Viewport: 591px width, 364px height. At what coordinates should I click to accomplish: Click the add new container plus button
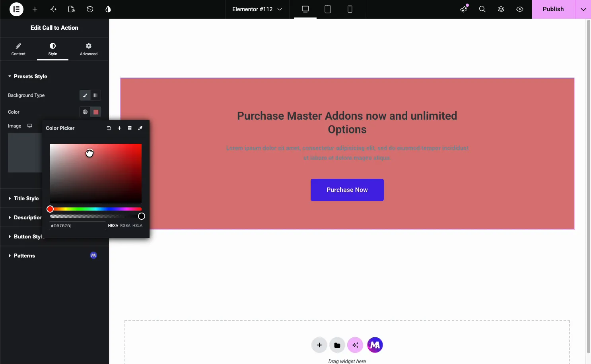point(319,345)
